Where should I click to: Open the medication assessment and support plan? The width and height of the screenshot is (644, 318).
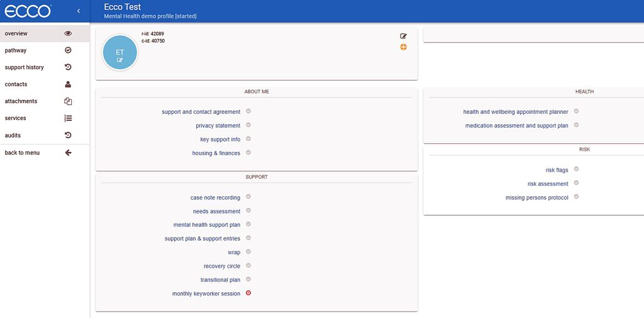point(516,126)
